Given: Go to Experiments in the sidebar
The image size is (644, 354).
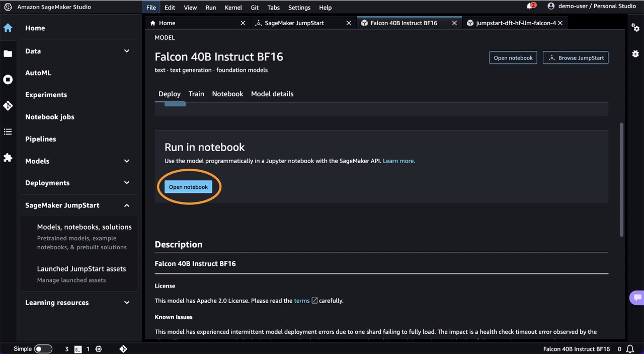Looking at the screenshot, I should pyautogui.click(x=46, y=95).
